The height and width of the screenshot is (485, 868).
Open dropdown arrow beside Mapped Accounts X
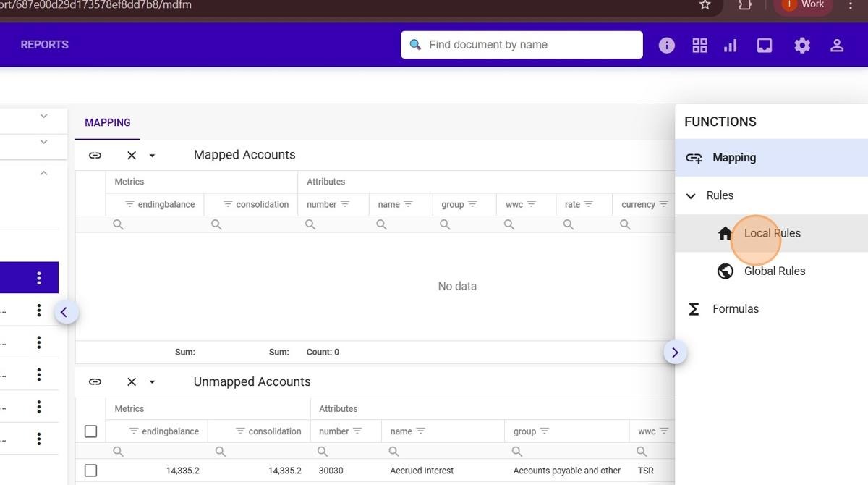[x=152, y=156]
